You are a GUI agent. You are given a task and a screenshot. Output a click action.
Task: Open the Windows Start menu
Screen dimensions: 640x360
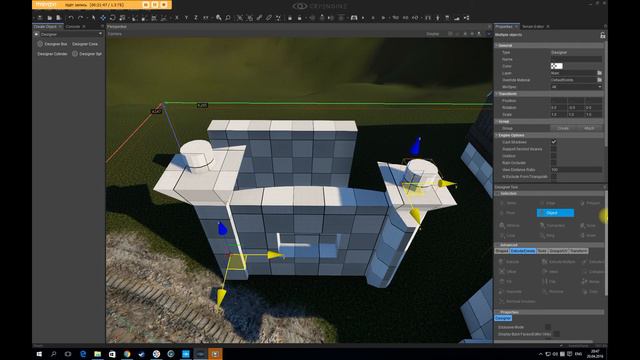(x=39, y=354)
